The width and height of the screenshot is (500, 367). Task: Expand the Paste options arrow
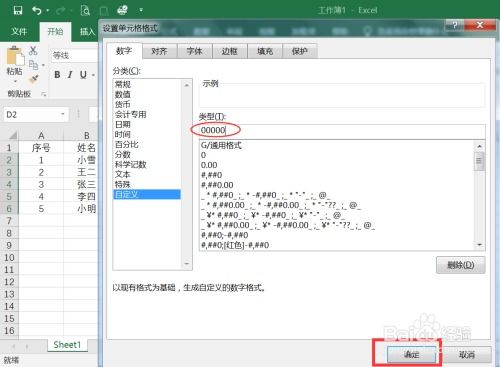tap(15, 81)
